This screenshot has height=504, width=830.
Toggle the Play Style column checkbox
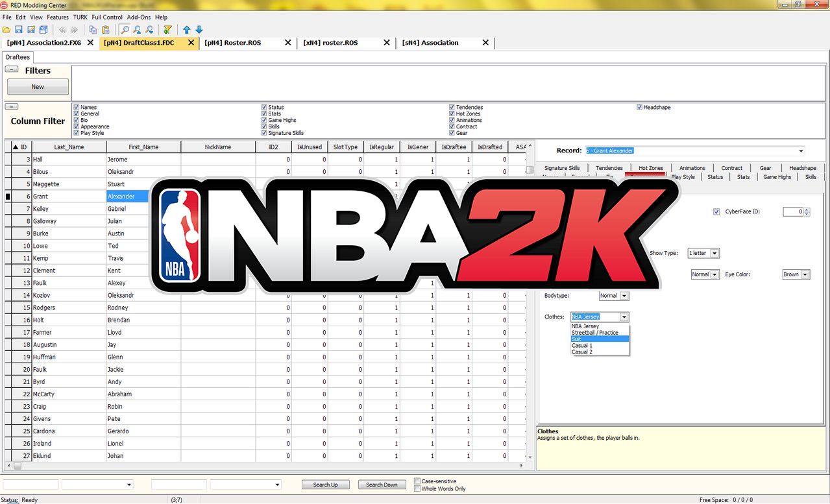click(77, 133)
